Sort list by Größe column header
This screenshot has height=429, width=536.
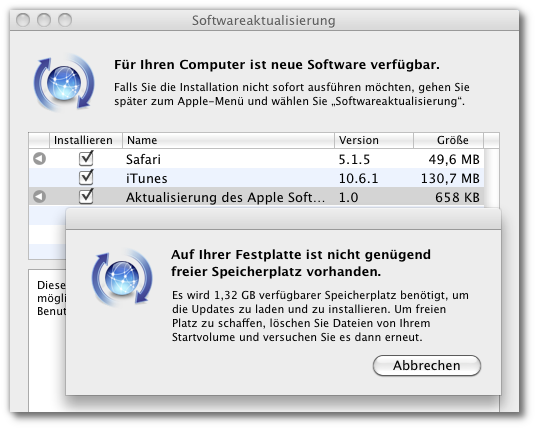[x=449, y=140]
